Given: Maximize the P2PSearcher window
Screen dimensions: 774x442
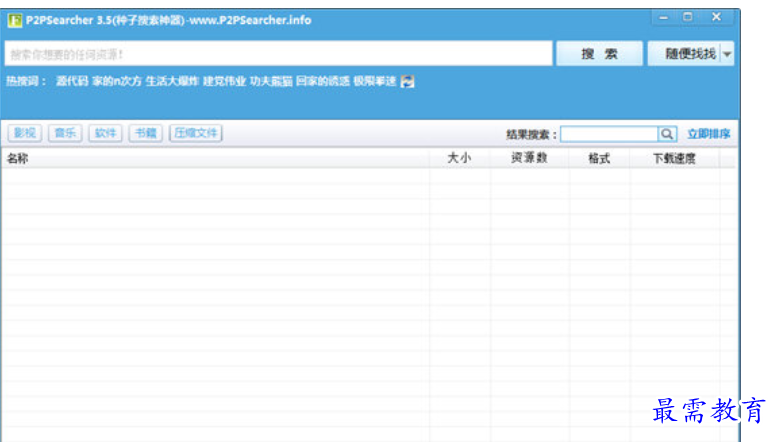Looking at the screenshot, I should pyautogui.click(x=688, y=17).
